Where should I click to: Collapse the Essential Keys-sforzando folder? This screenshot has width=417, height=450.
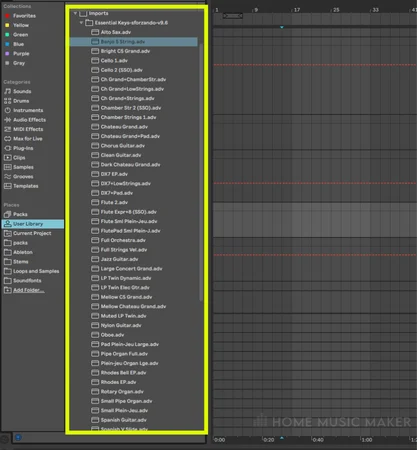point(81,23)
